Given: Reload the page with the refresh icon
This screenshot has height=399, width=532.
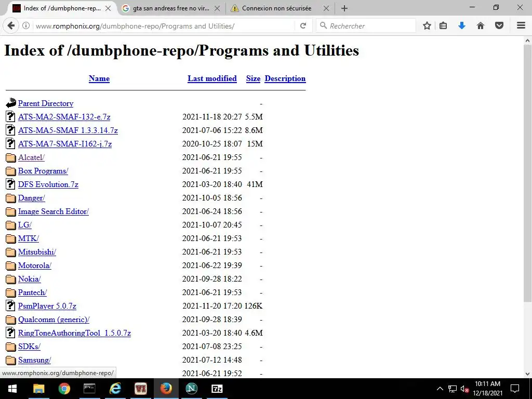Looking at the screenshot, I should click(x=303, y=26).
